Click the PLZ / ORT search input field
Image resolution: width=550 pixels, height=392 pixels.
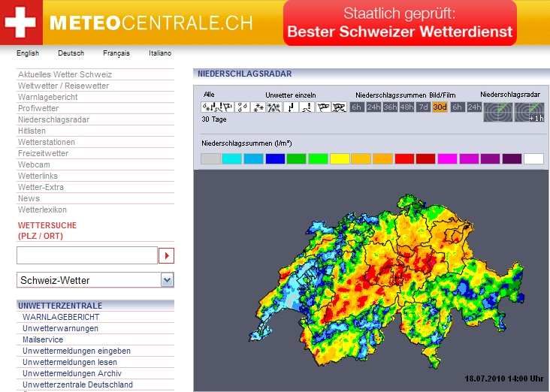pyautogui.click(x=87, y=255)
